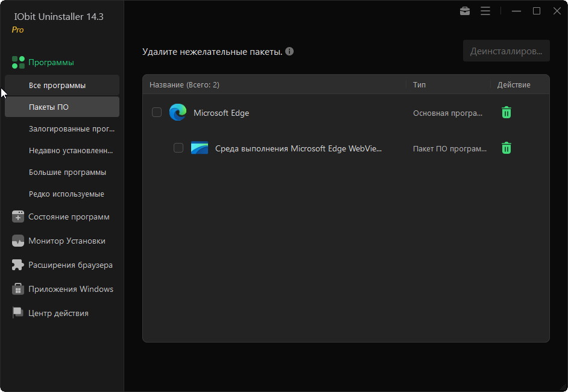Click the Монитор Установки icon
The image size is (568, 392).
17,241
